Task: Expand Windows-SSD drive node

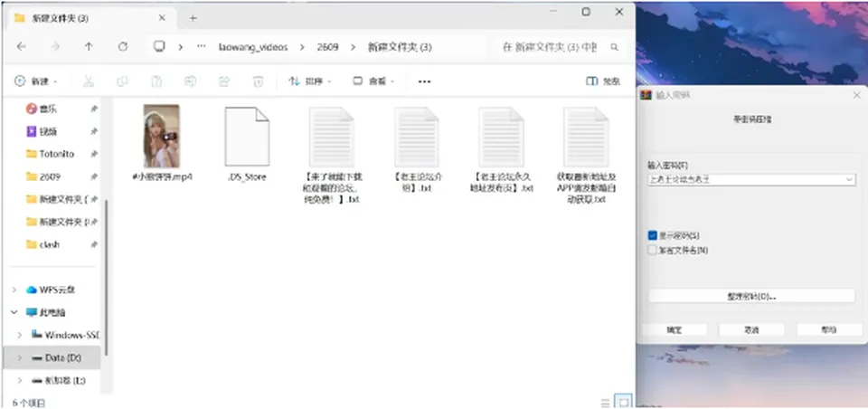Action: pyautogui.click(x=20, y=335)
